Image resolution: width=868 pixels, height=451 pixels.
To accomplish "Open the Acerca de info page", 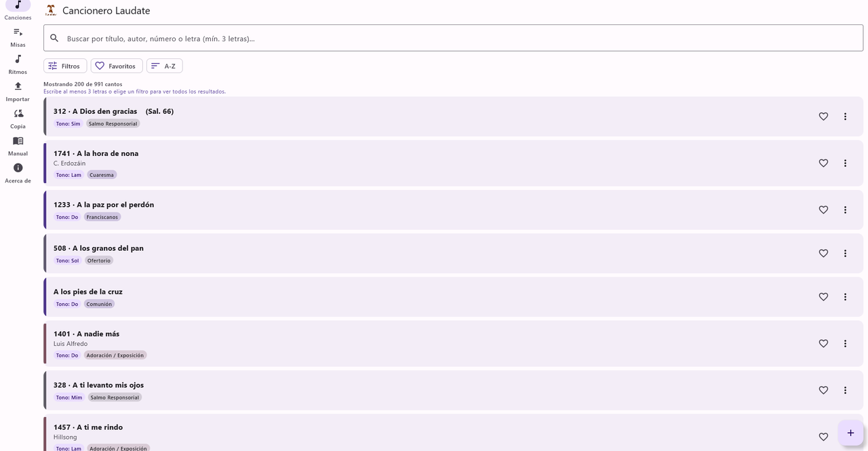I will 18,173.
